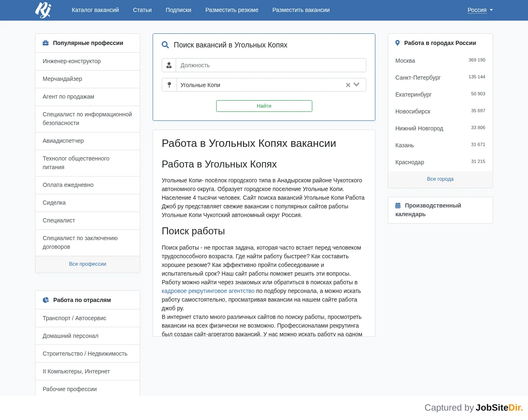The height and width of the screenshot is (420, 528).
Task: Click the Rj site logo
Action: click(x=43, y=10)
